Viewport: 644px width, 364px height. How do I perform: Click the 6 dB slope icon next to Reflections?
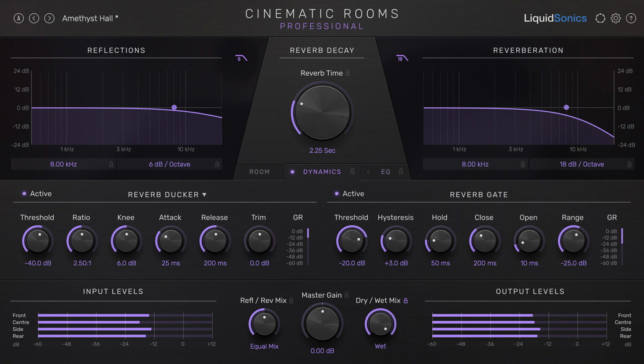[240, 58]
